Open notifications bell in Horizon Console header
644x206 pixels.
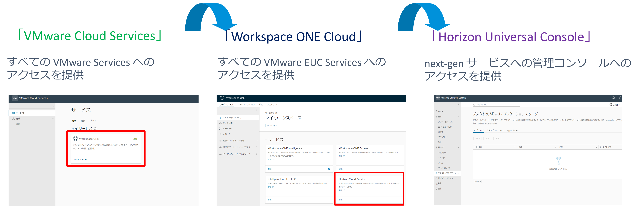pos(620,98)
